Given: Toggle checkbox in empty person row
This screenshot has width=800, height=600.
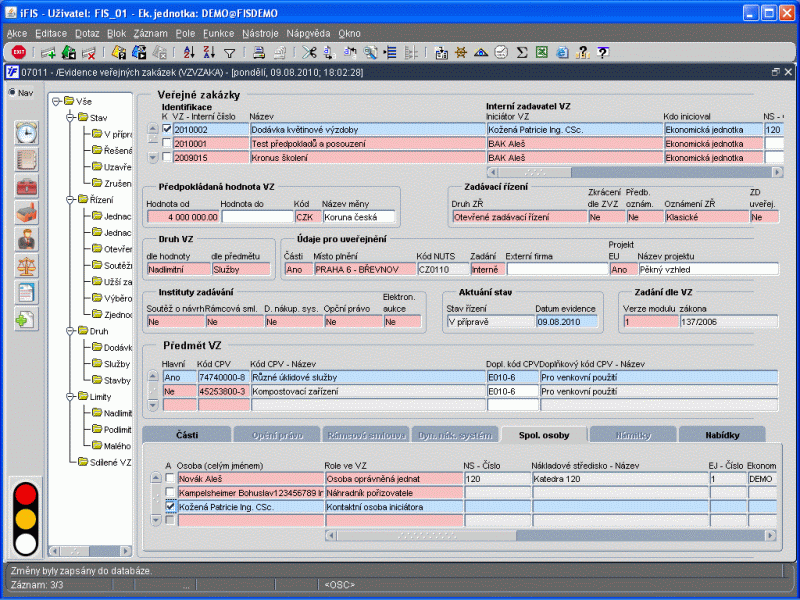Looking at the screenshot, I should 170,520.
